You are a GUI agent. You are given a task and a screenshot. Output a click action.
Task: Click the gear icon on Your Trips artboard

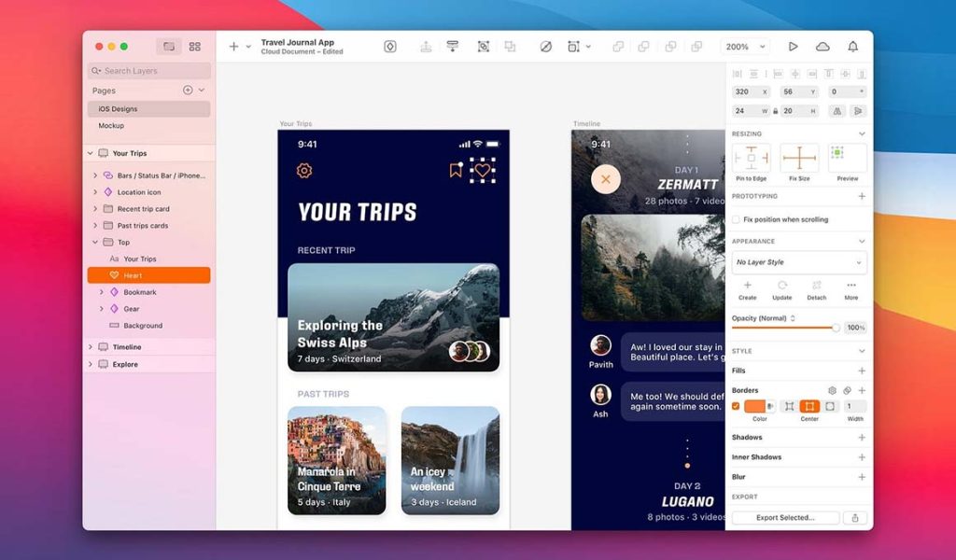(304, 171)
